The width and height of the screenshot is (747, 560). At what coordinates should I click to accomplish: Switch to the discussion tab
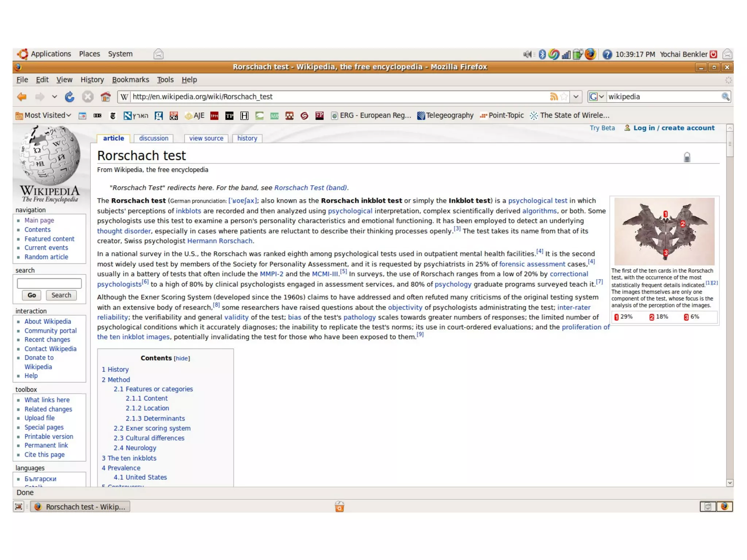point(154,138)
